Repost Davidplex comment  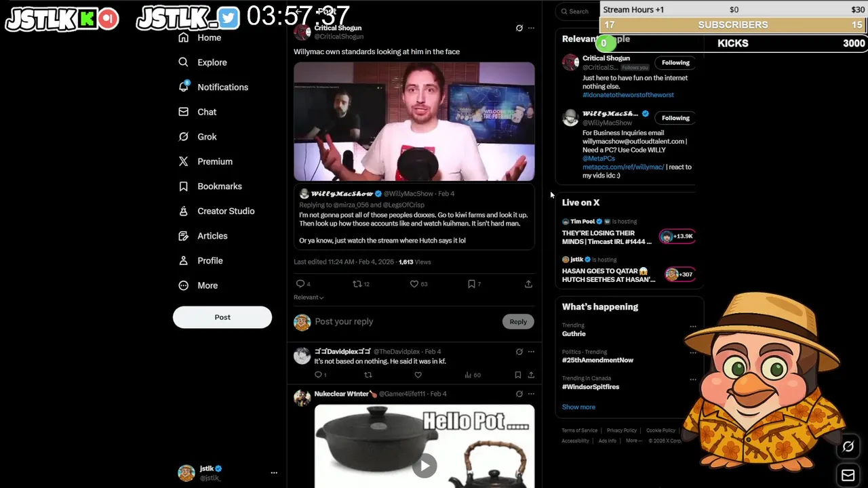tap(368, 375)
